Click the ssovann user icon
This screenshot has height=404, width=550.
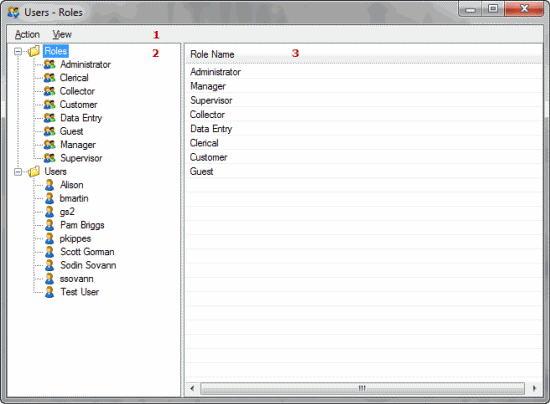(x=49, y=279)
